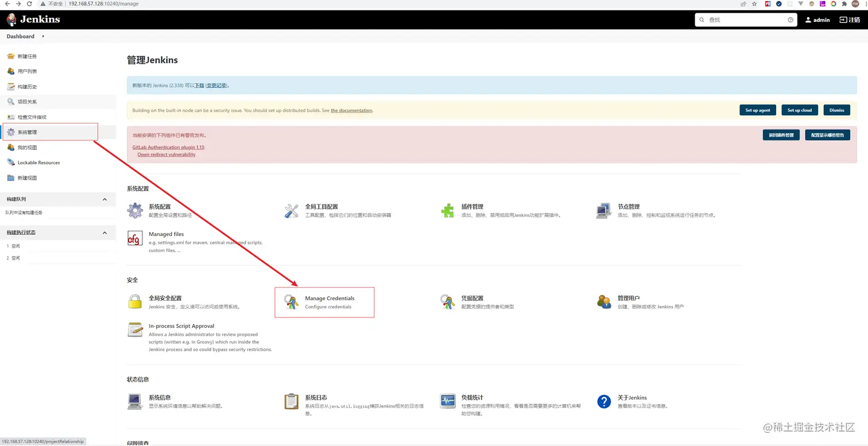Click the Set up cloud button
Screen dimensions: 868x446
pos(800,110)
